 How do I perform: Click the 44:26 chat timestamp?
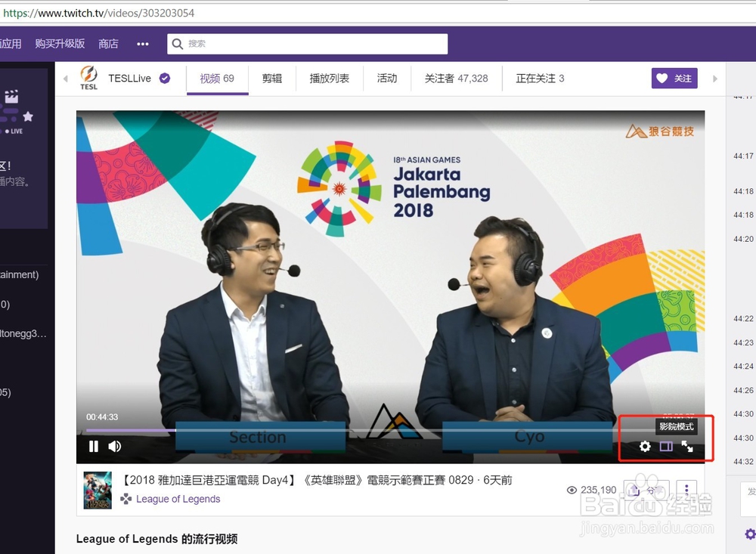click(x=743, y=391)
